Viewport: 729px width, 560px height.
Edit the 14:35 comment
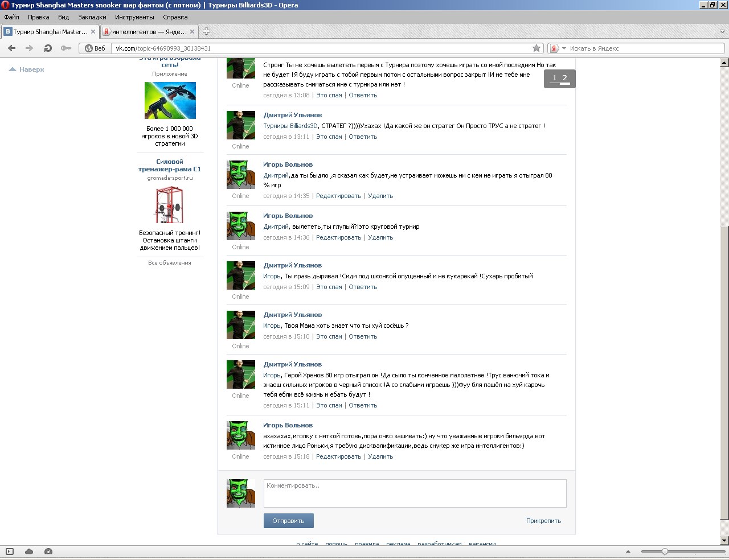(x=338, y=196)
